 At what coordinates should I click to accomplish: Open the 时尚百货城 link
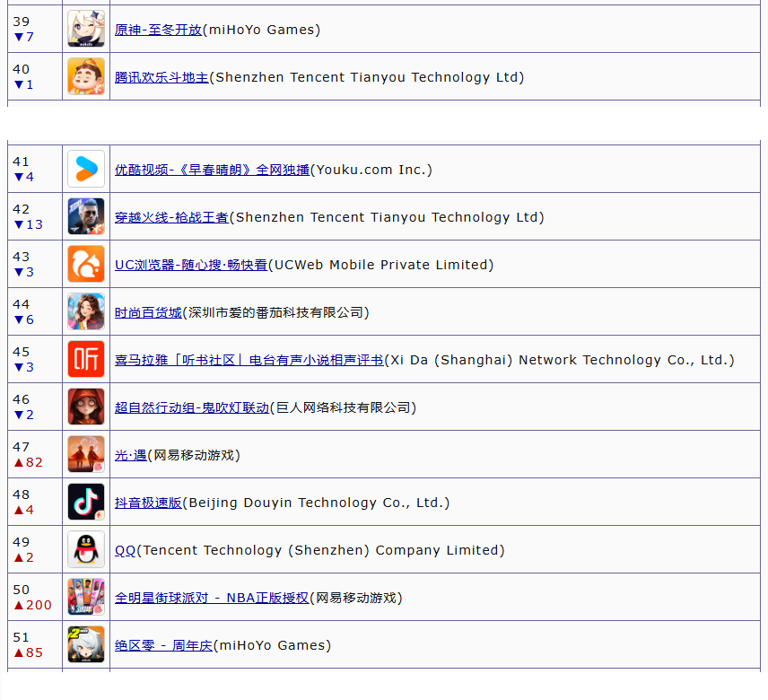(148, 312)
